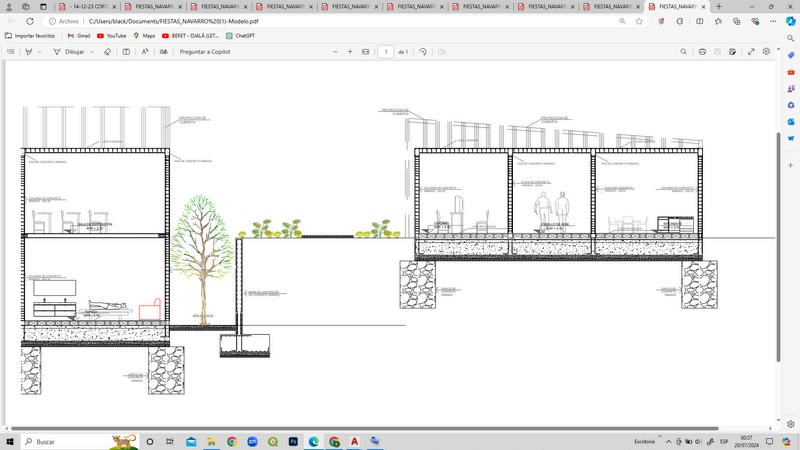Click the horizontal scrollbar thumb
Viewport: 800px width, 450px height.
tap(365, 429)
